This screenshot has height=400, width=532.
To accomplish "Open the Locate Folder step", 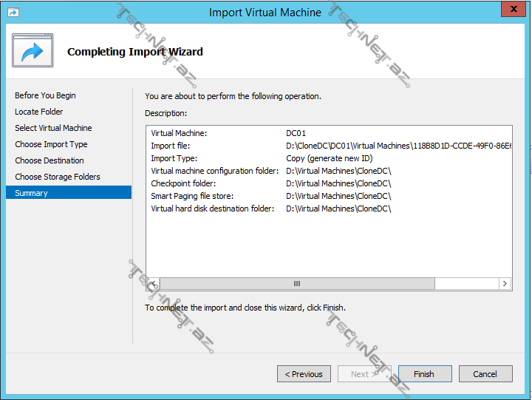I will point(39,112).
